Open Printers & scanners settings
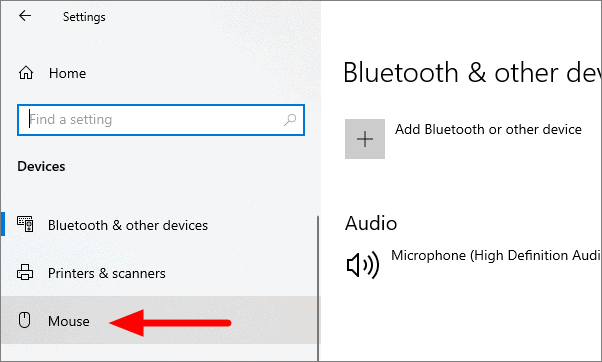 click(x=159, y=273)
